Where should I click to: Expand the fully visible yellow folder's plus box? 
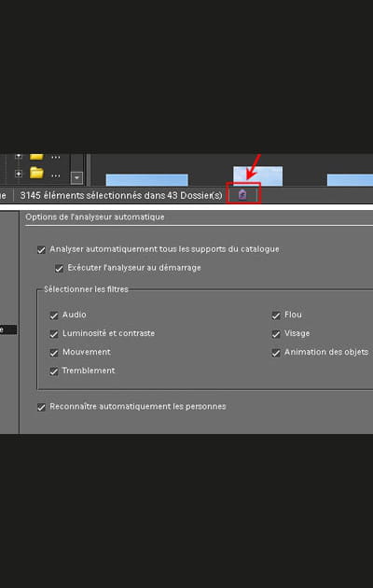click(19, 174)
